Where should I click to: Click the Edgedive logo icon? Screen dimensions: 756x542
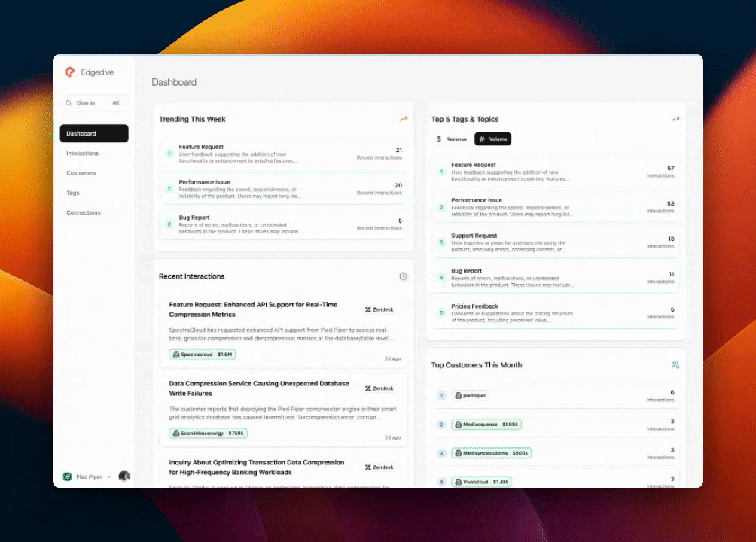pyautogui.click(x=70, y=72)
